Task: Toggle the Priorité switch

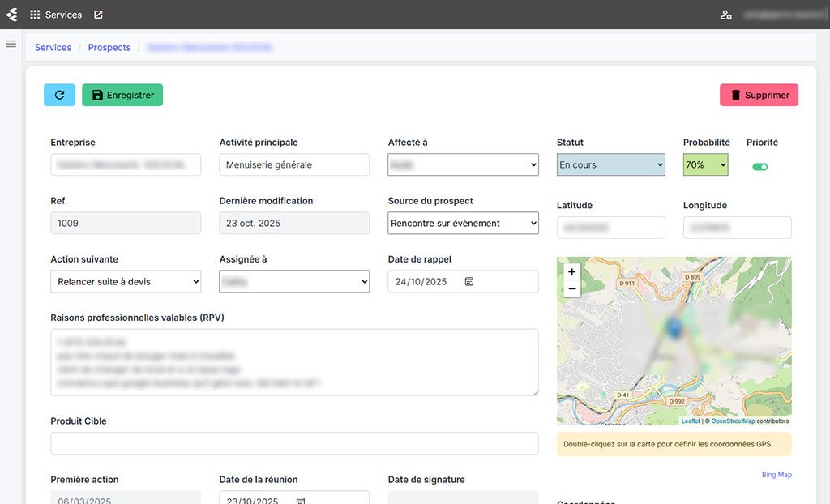Action: (x=759, y=167)
